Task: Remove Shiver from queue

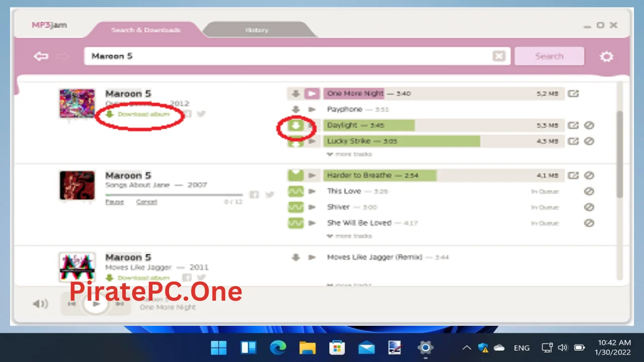Action: coord(589,207)
